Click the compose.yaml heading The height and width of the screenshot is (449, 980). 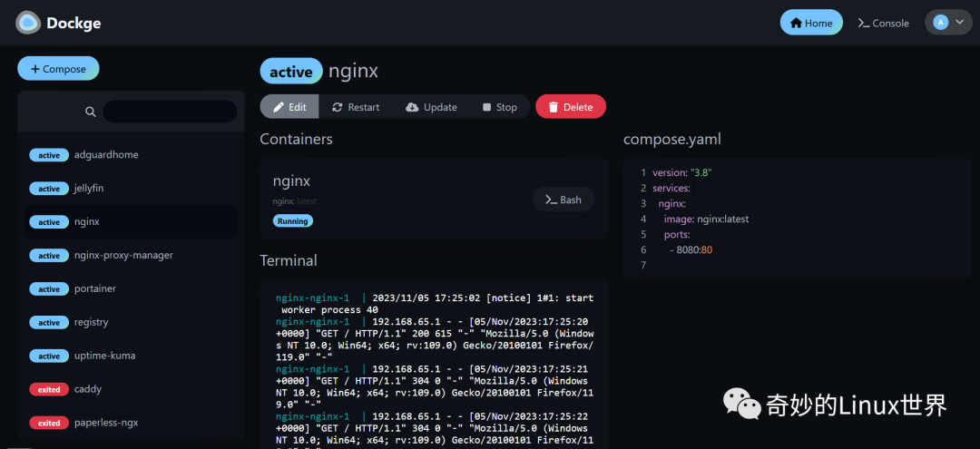tap(671, 140)
